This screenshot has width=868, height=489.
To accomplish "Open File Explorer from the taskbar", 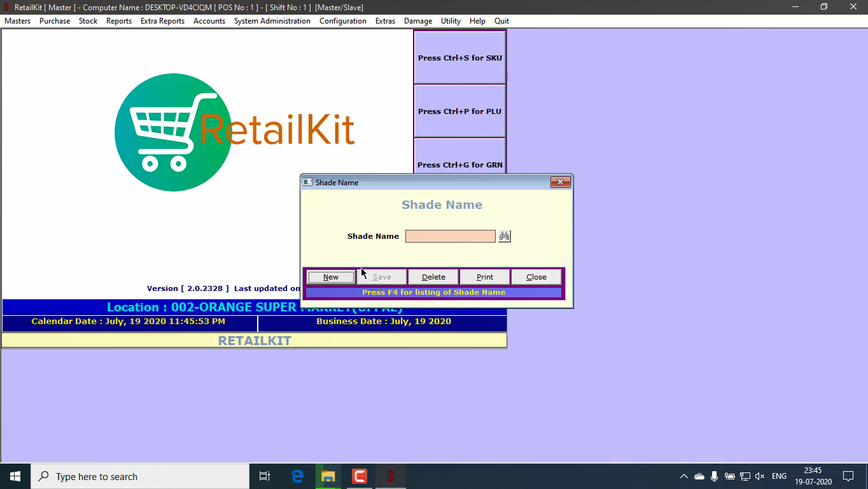I will coord(328,476).
